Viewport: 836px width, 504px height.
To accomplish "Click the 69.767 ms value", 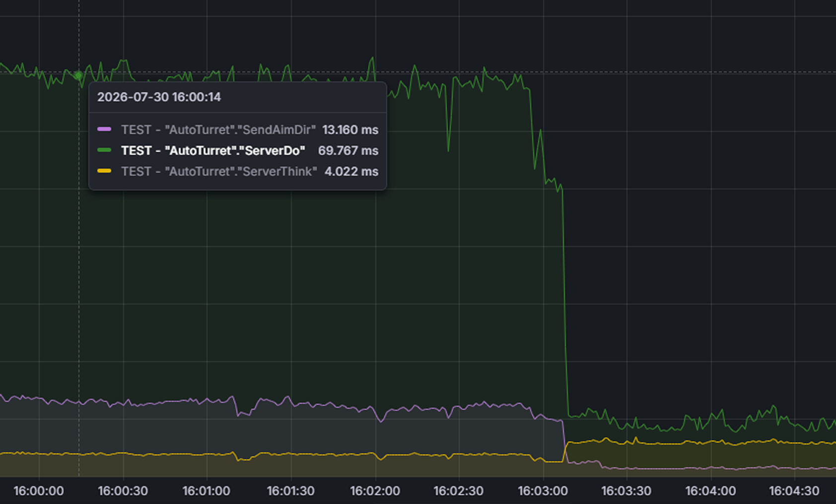I will click(348, 150).
